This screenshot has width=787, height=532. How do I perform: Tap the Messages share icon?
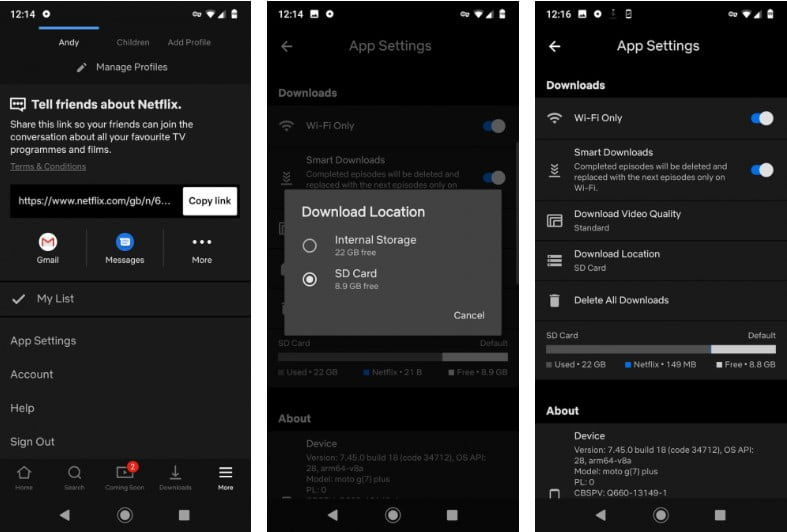(125, 243)
